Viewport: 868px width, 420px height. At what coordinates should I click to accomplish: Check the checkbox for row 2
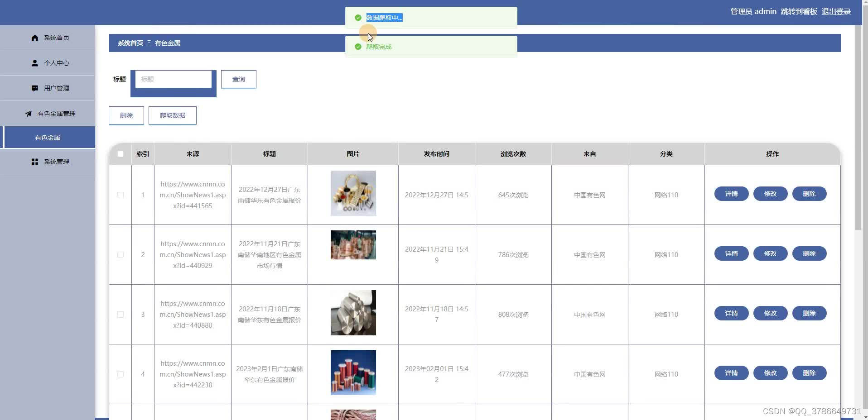tap(121, 255)
